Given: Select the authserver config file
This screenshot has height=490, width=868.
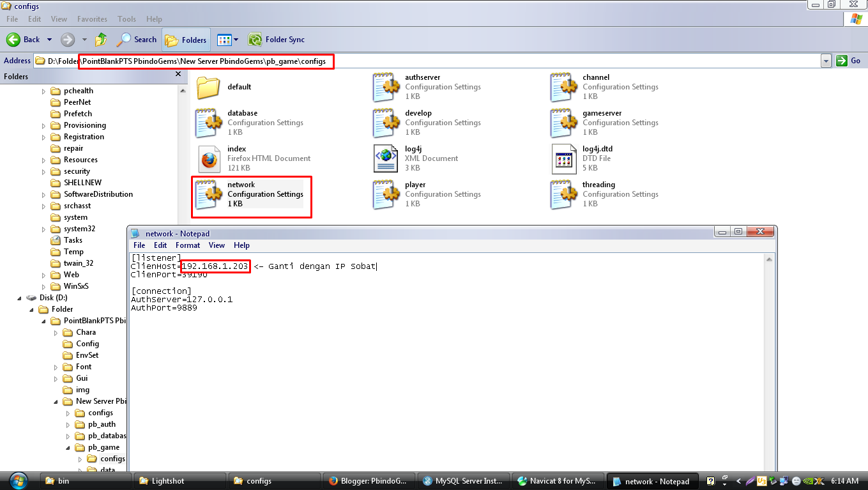Looking at the screenshot, I should pos(386,88).
